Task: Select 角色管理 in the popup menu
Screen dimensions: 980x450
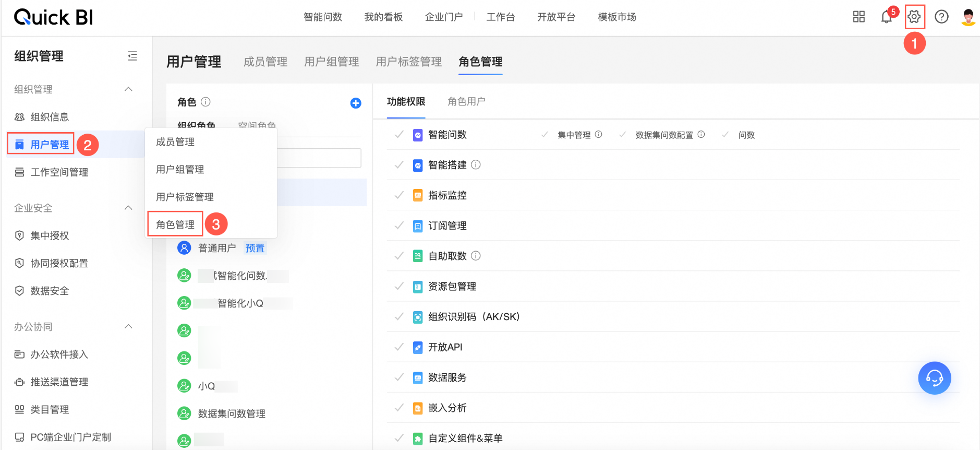Action: 175,224
